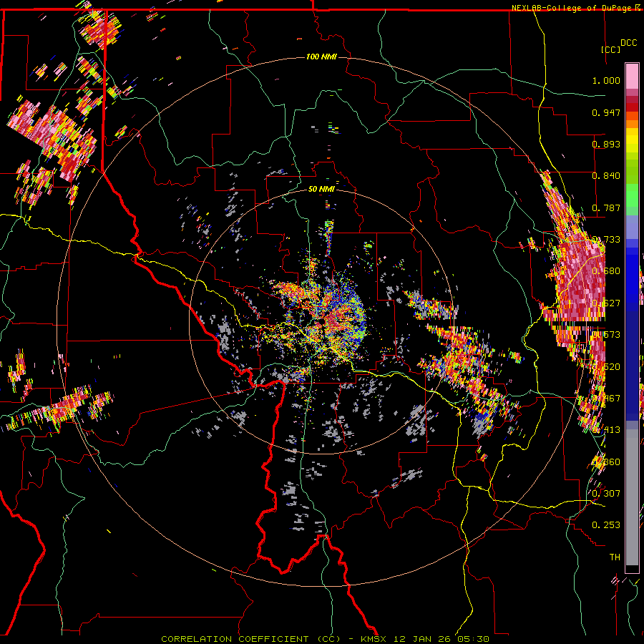Pick the bright green segment of the color bar
This screenshot has width=644, height=644.
coord(632,194)
